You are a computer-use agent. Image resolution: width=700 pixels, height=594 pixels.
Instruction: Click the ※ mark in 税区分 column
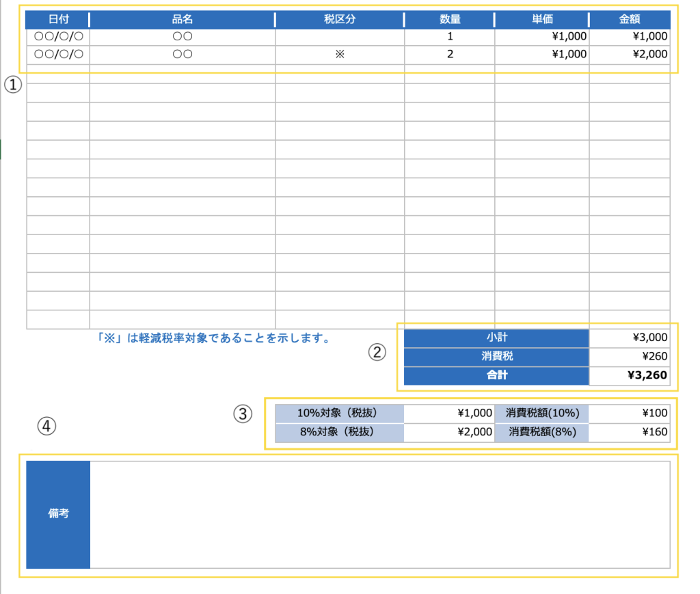[x=339, y=55]
